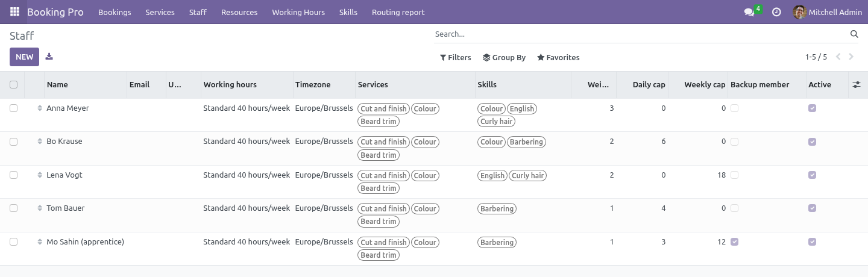Select Bo Krause row checkbox
This screenshot has width=868, height=277.
(13, 142)
